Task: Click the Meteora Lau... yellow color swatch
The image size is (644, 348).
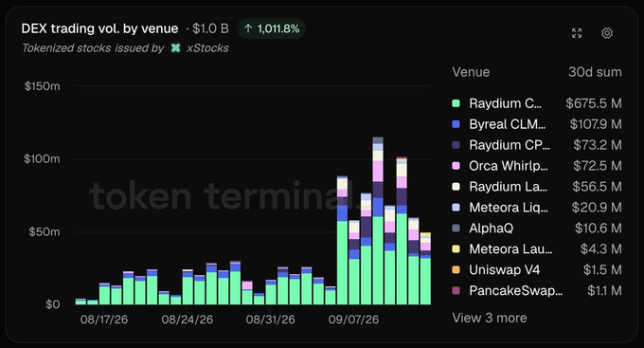Action: click(x=456, y=248)
